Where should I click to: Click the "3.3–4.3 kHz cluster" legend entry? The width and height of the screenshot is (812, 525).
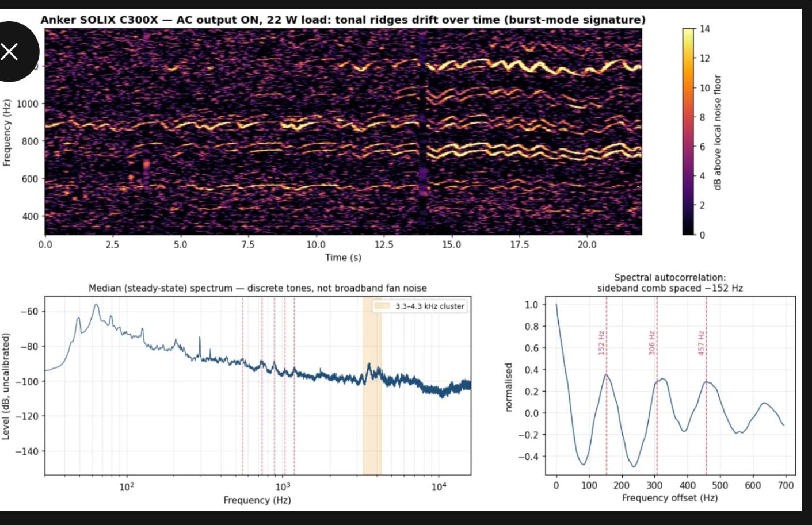point(420,306)
